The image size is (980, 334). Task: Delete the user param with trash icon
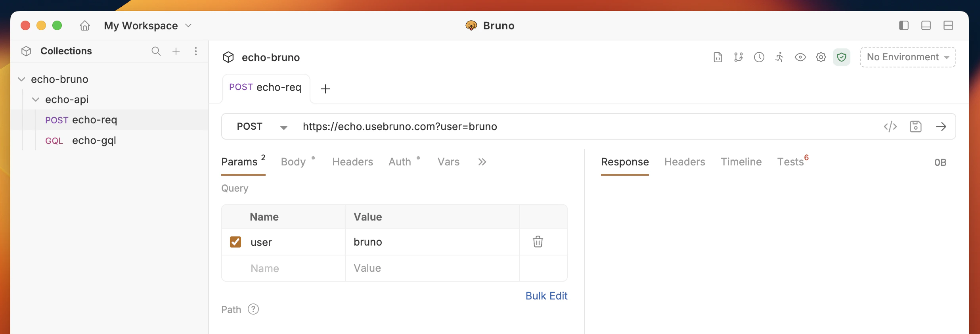coord(538,242)
